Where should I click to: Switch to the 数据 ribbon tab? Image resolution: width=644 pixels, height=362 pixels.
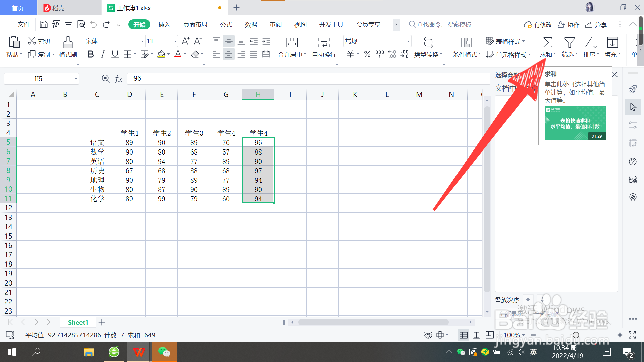pos(251,25)
